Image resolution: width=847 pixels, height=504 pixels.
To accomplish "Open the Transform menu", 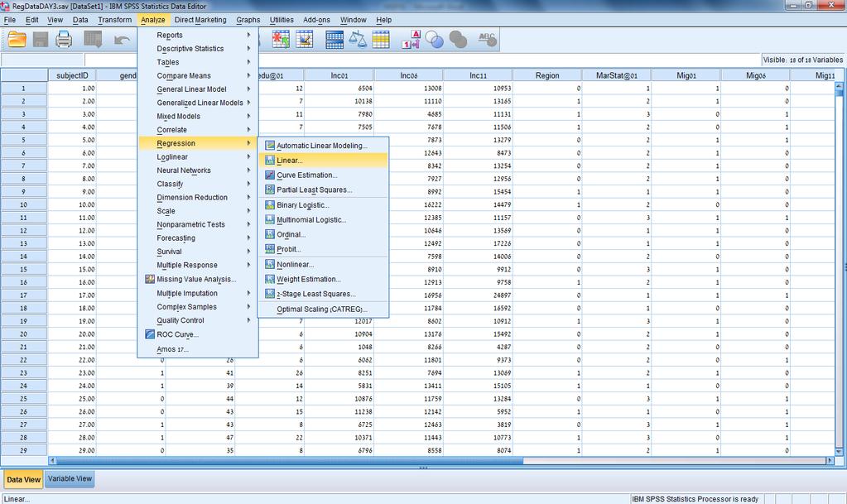I will [x=114, y=20].
